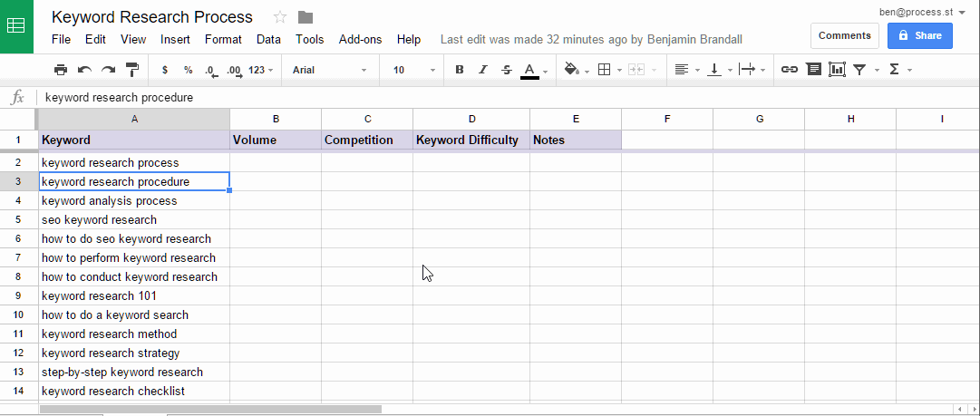
Task: Click the Insert comment icon
Action: [x=813, y=70]
